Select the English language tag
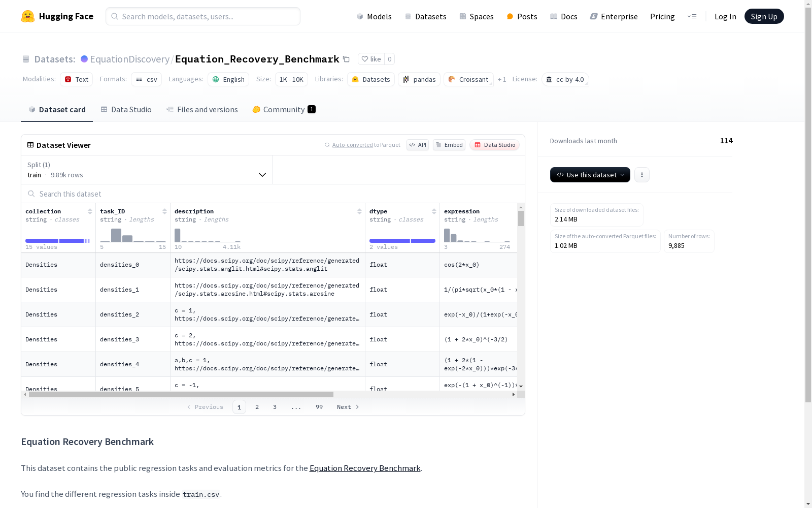812x508 pixels. (x=228, y=79)
